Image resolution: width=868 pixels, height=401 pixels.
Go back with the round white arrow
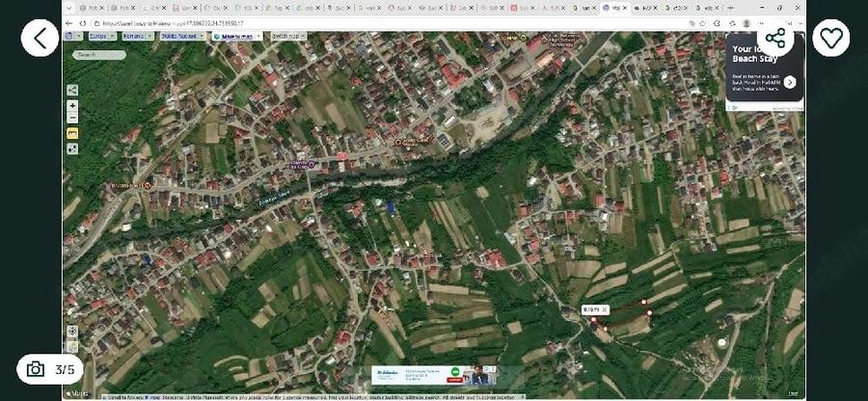(x=40, y=39)
